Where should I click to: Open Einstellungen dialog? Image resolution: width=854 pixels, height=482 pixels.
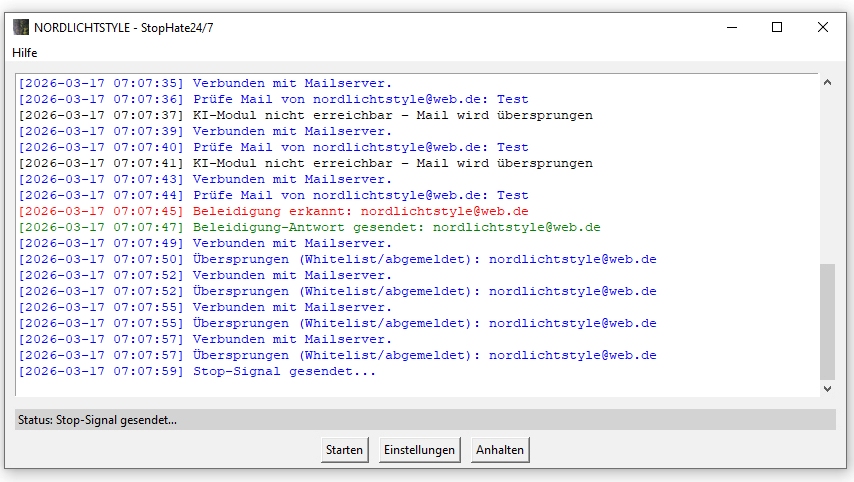click(419, 450)
